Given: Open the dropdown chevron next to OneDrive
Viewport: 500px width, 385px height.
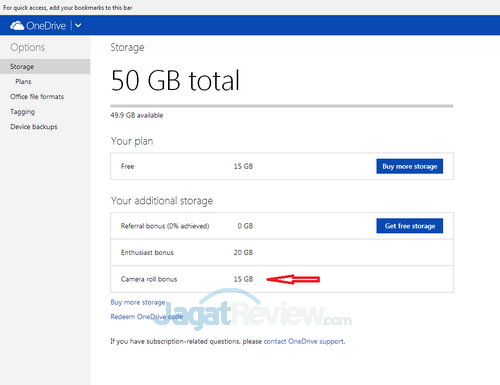Looking at the screenshot, I should coord(78,25).
